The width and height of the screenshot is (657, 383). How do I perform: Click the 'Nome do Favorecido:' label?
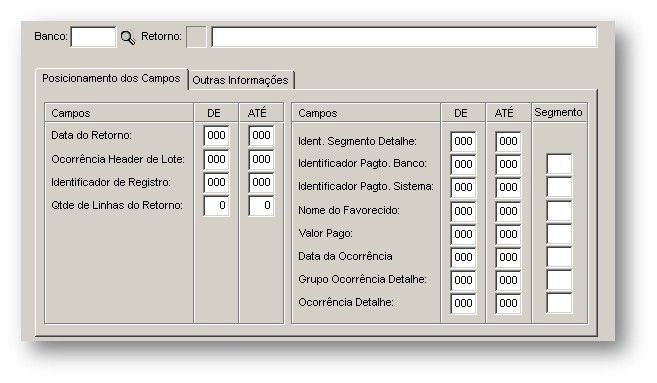(x=349, y=210)
